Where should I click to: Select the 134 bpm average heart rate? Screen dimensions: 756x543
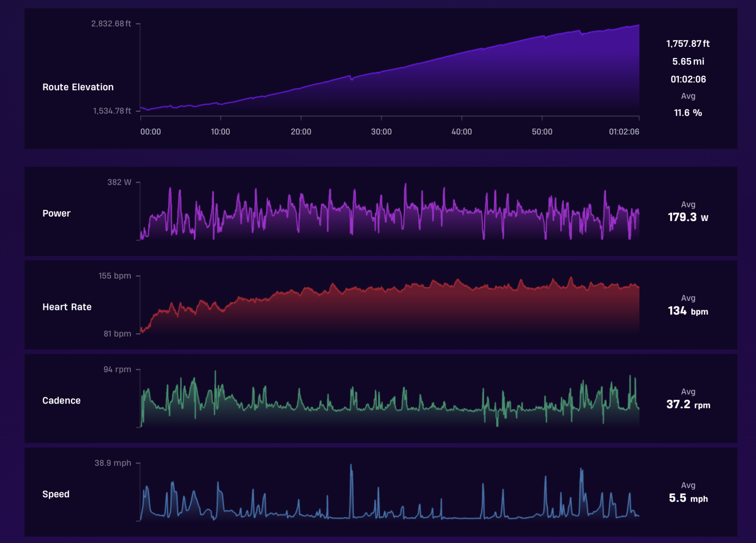click(688, 311)
